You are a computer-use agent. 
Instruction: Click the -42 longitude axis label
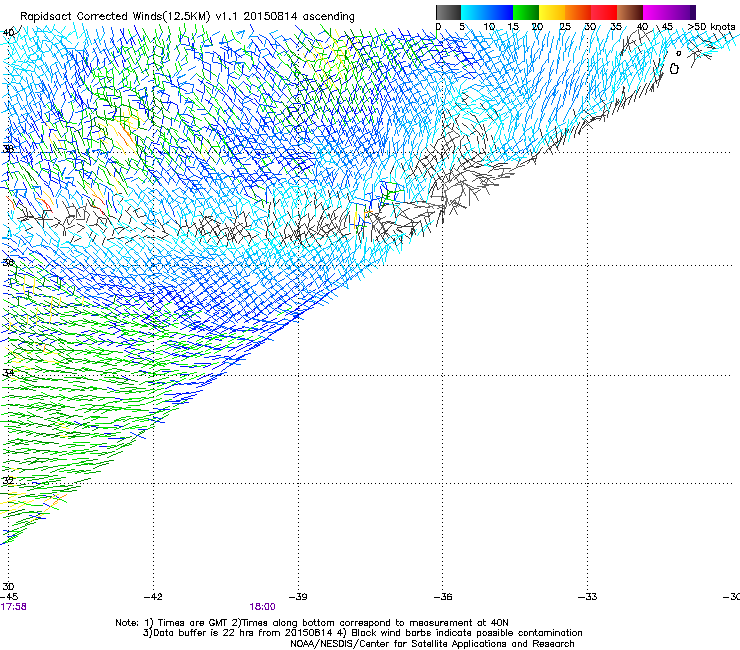click(x=153, y=597)
